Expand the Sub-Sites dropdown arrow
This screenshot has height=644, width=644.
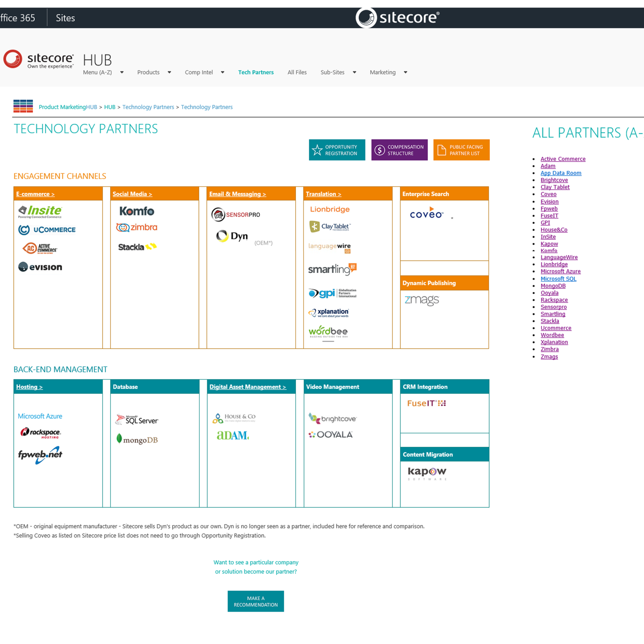click(354, 72)
